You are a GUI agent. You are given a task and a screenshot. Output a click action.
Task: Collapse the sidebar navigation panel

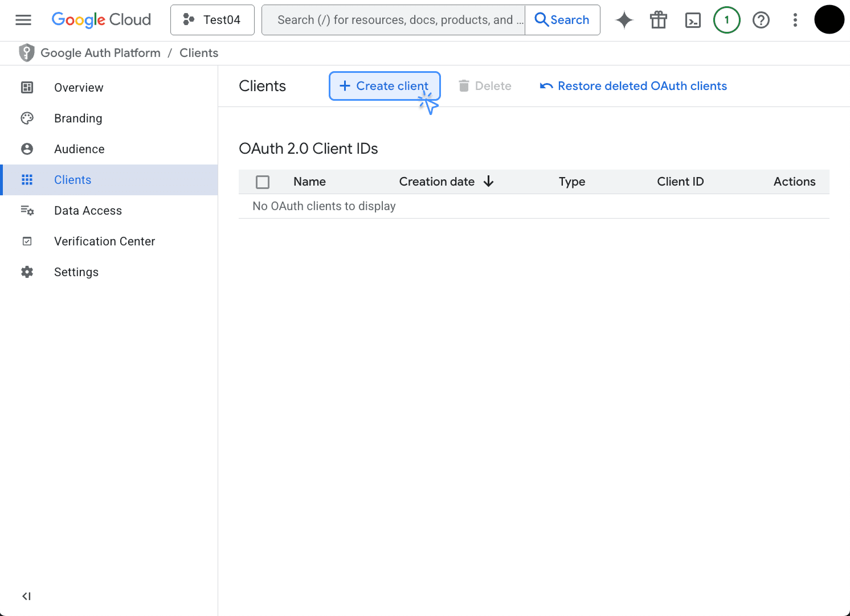(26, 596)
